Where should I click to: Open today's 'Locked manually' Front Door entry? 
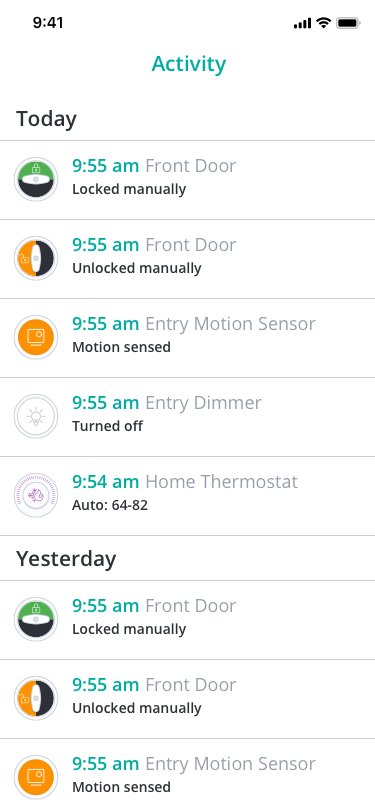[188, 180]
